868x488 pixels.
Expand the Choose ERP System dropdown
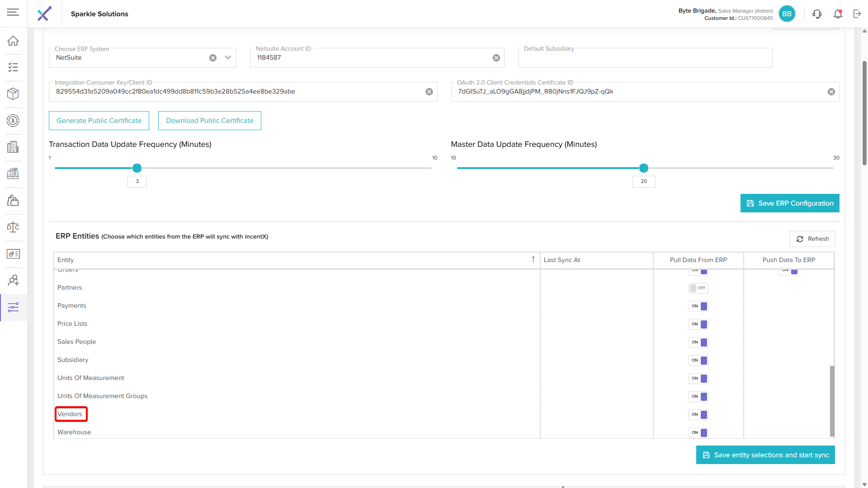(228, 58)
